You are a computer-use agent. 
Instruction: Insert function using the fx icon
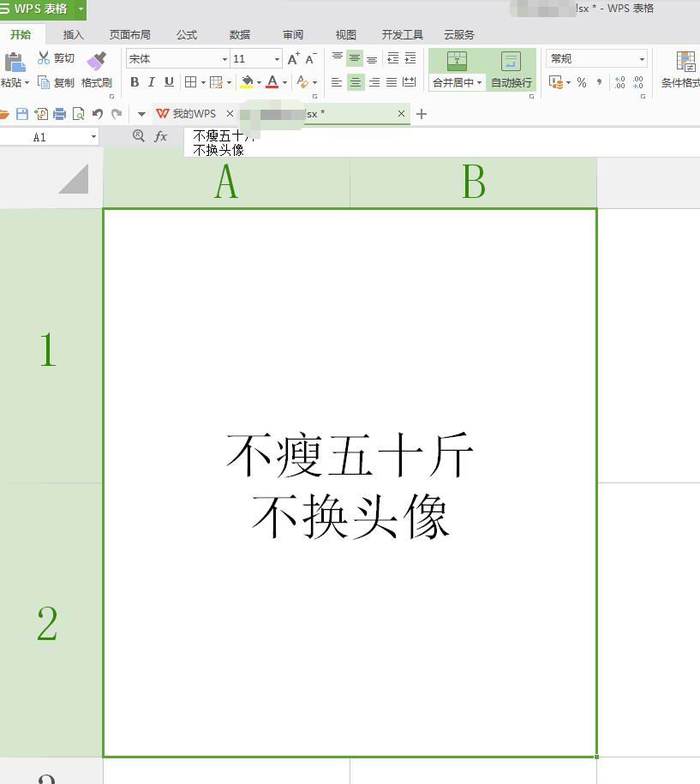(160, 136)
